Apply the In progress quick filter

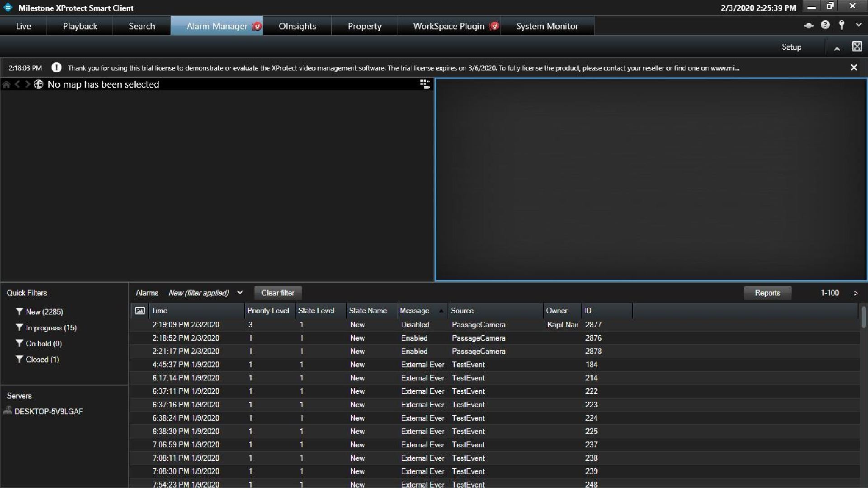46,328
